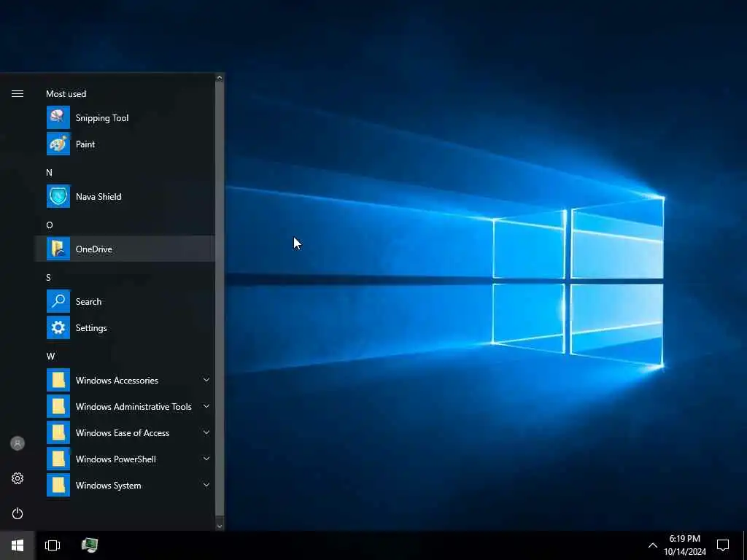The width and height of the screenshot is (747, 560).
Task: Select the Windows Accessories label
Action: click(x=117, y=380)
